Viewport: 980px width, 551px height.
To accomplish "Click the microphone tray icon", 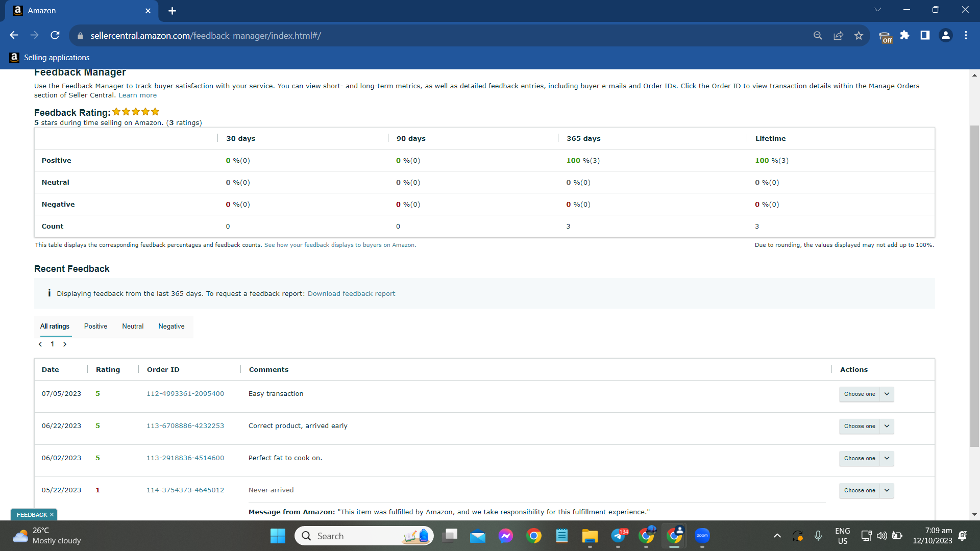I will pos(818,536).
